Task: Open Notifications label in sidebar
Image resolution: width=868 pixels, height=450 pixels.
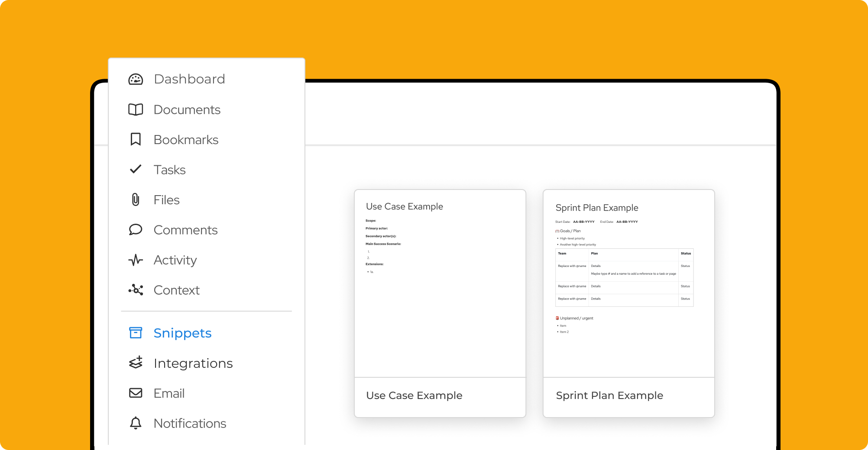Action: click(190, 423)
